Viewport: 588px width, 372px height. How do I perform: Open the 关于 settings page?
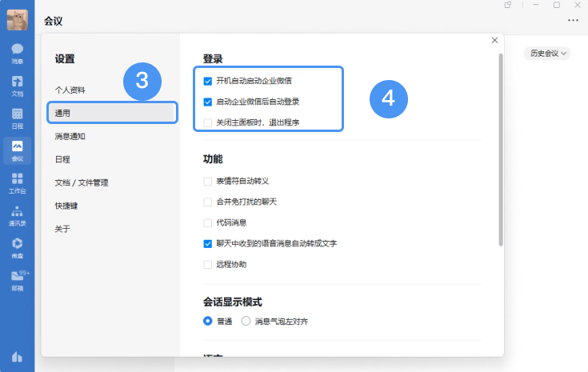62,229
